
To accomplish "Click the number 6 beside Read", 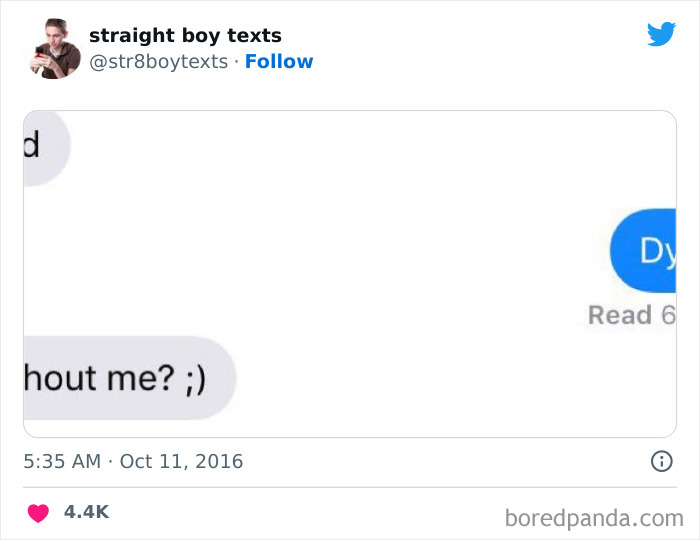I will pyautogui.click(x=667, y=315).
